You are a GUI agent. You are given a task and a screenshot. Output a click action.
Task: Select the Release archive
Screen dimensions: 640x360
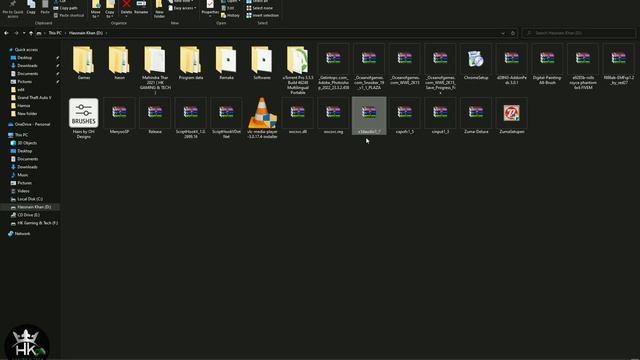(x=155, y=116)
